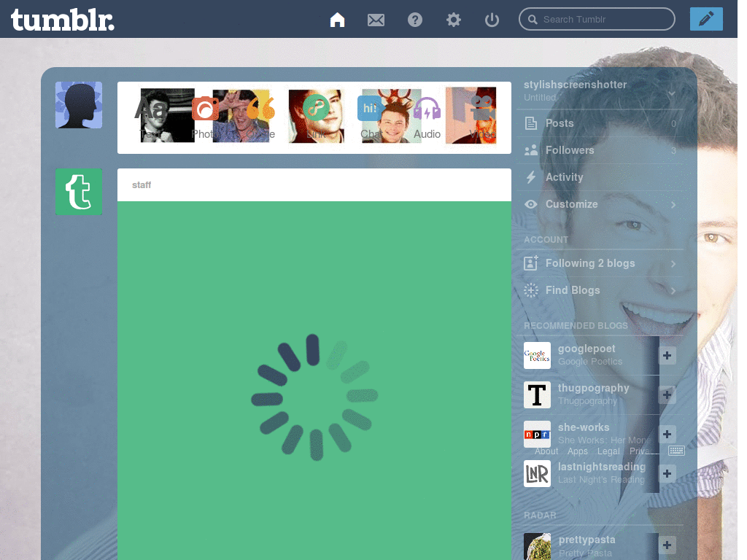Open the Posts menu item
Viewport: 747px width, 560px height.
tap(600, 123)
